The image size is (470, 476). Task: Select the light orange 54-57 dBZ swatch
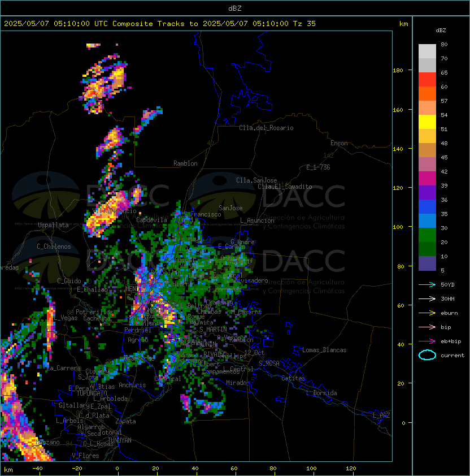pyautogui.click(x=427, y=108)
